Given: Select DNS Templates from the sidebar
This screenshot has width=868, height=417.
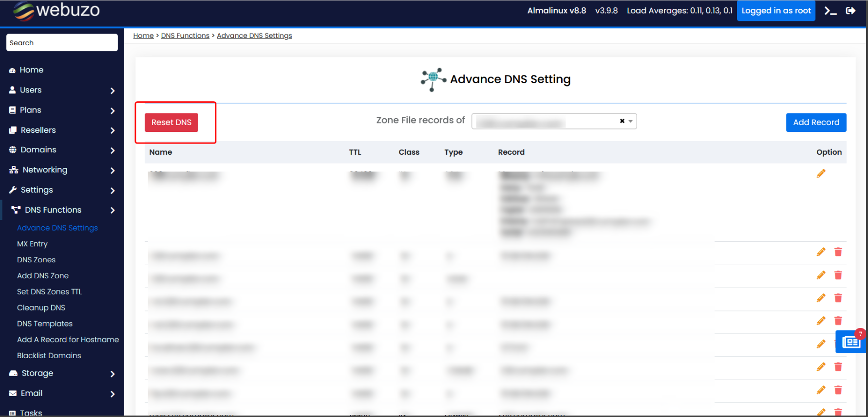Looking at the screenshot, I should (x=45, y=324).
